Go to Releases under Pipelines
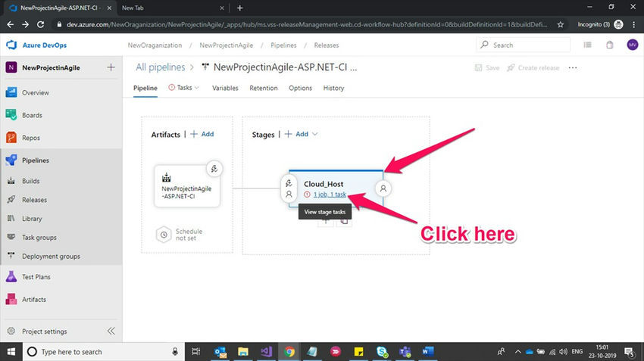Screen dimensions: 644x361 click(34, 200)
